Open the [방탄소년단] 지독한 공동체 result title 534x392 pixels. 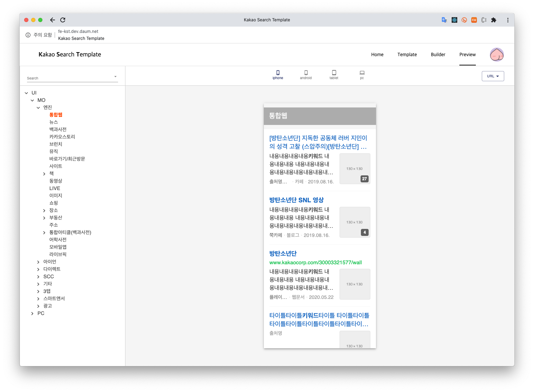click(319, 142)
